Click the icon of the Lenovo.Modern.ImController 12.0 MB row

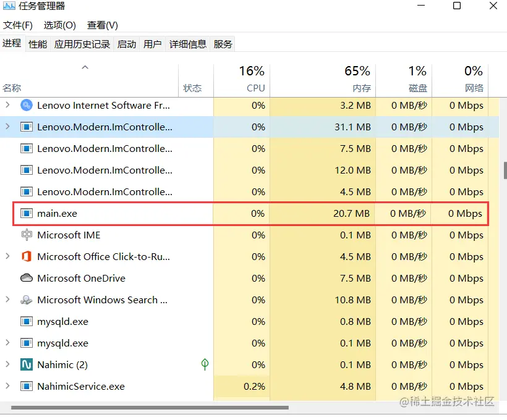tap(27, 170)
